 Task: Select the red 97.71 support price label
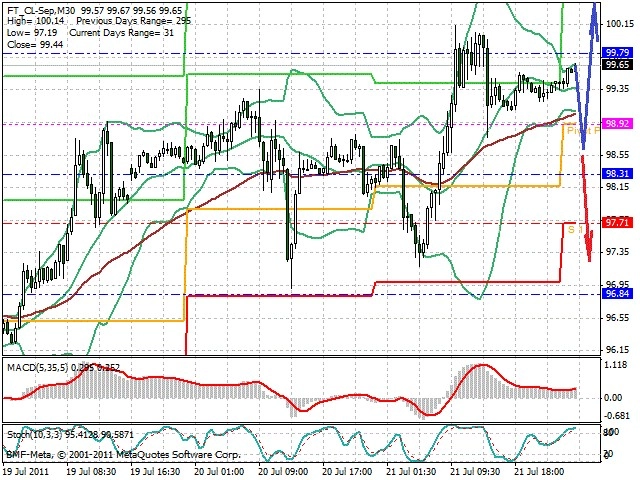[x=617, y=222]
